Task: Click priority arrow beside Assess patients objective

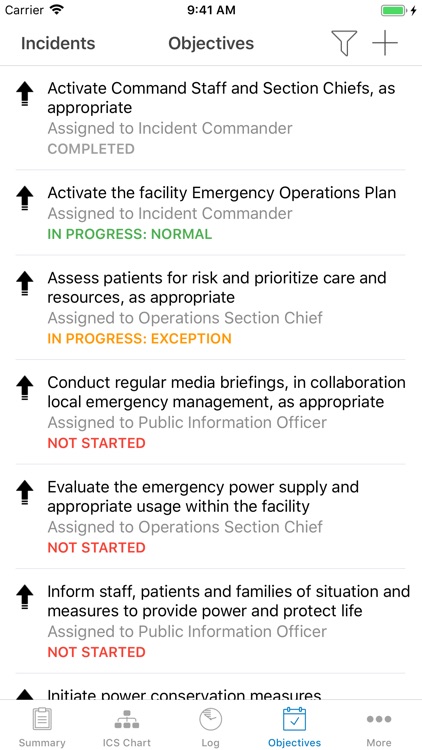Action: click(25, 282)
